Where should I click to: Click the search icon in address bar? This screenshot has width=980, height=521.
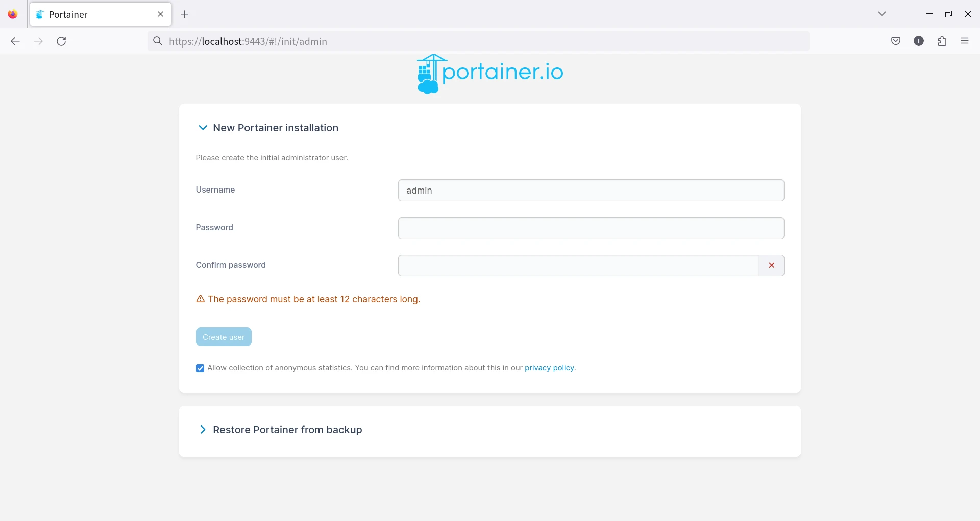[158, 41]
